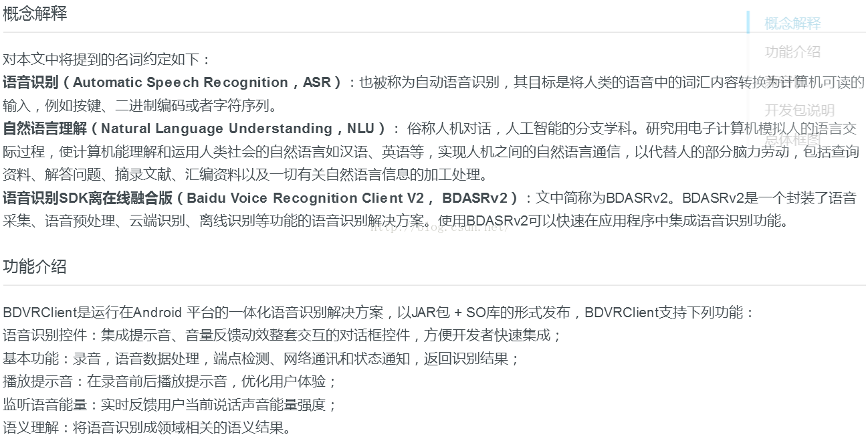Screen dimensions: 868x439
Task: Click the 语音识别控件 feature line
Action: pyautogui.click(x=282, y=335)
